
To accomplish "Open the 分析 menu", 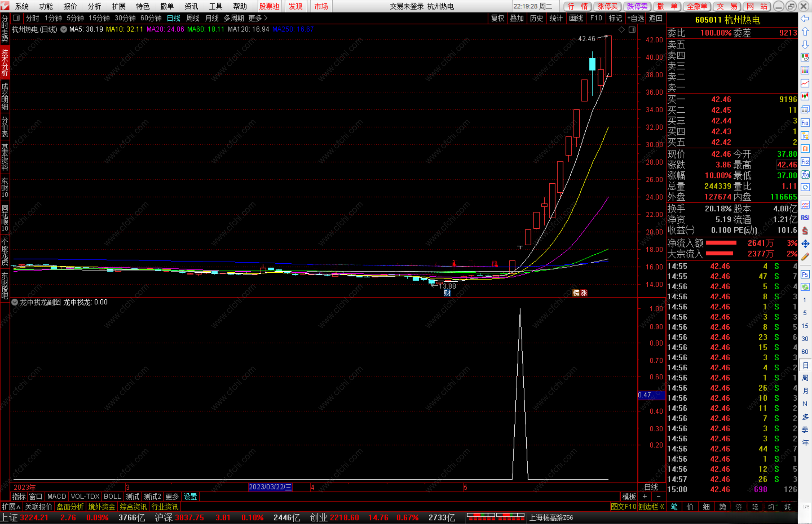I will (94, 6).
